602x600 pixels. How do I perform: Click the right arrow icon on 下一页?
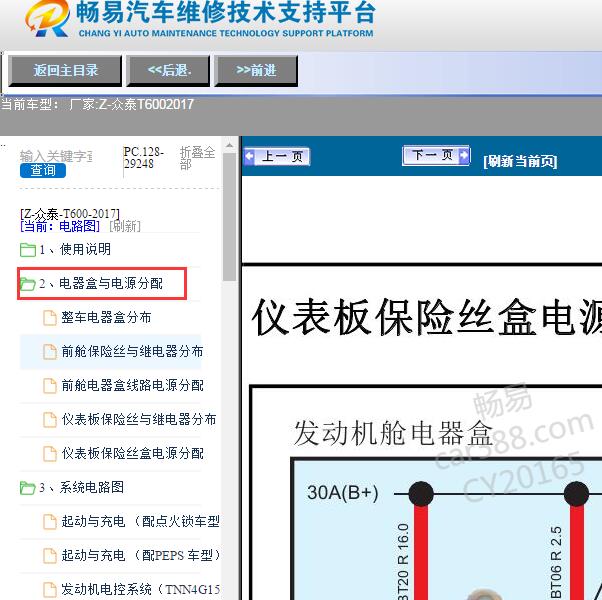pos(464,155)
